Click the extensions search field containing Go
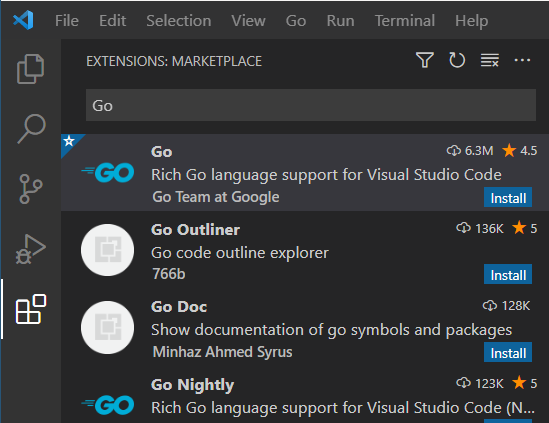The width and height of the screenshot is (549, 423). point(311,105)
